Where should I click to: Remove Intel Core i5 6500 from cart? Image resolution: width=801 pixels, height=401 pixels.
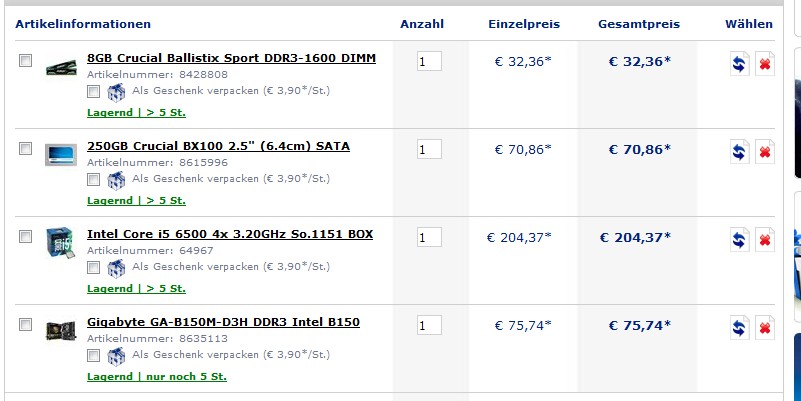point(765,239)
